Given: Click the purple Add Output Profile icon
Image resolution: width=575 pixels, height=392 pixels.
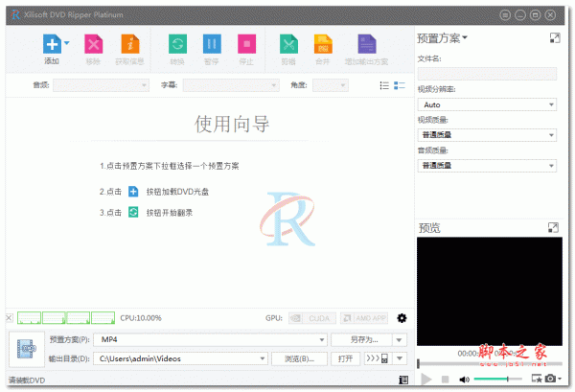Looking at the screenshot, I should click(367, 44).
